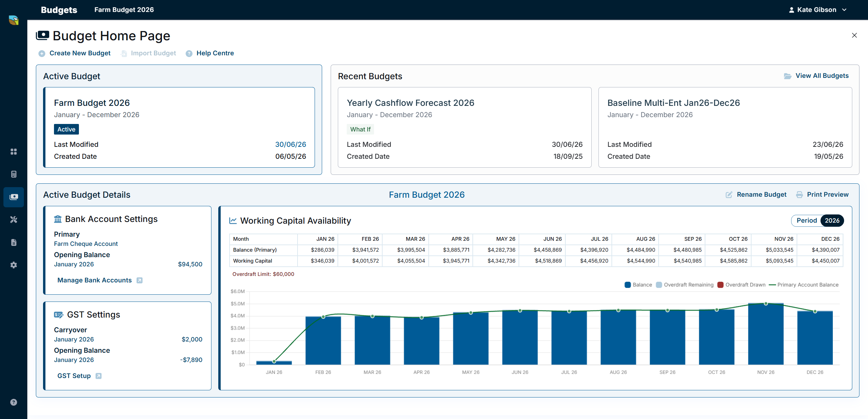Open the dashboard grid icon in sidebar
This screenshot has height=419, width=868.
[14, 152]
